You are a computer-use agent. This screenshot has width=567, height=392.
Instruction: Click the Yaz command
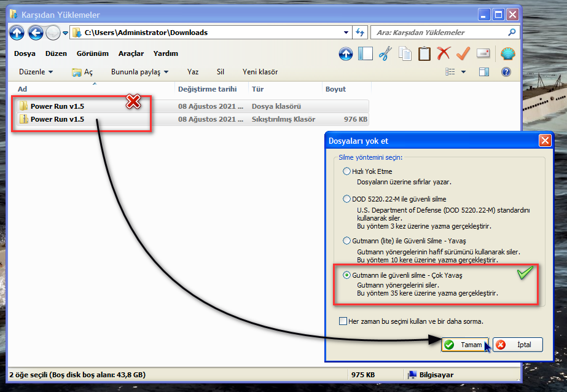click(193, 72)
